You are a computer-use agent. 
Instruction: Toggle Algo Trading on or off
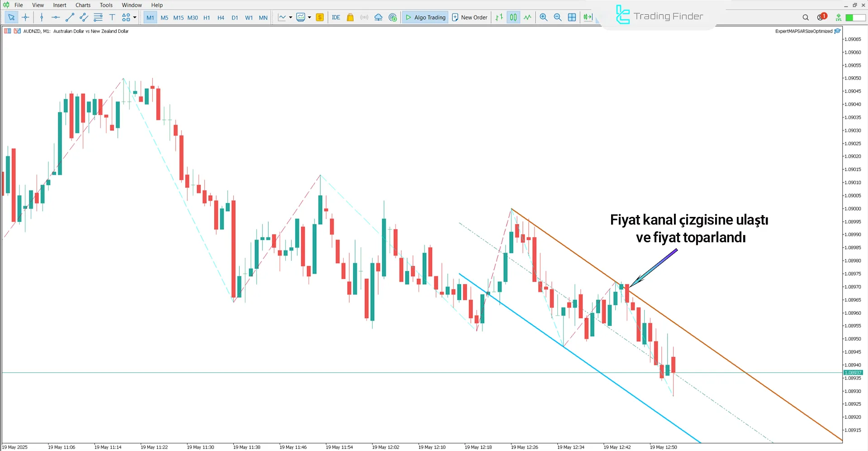[425, 17]
